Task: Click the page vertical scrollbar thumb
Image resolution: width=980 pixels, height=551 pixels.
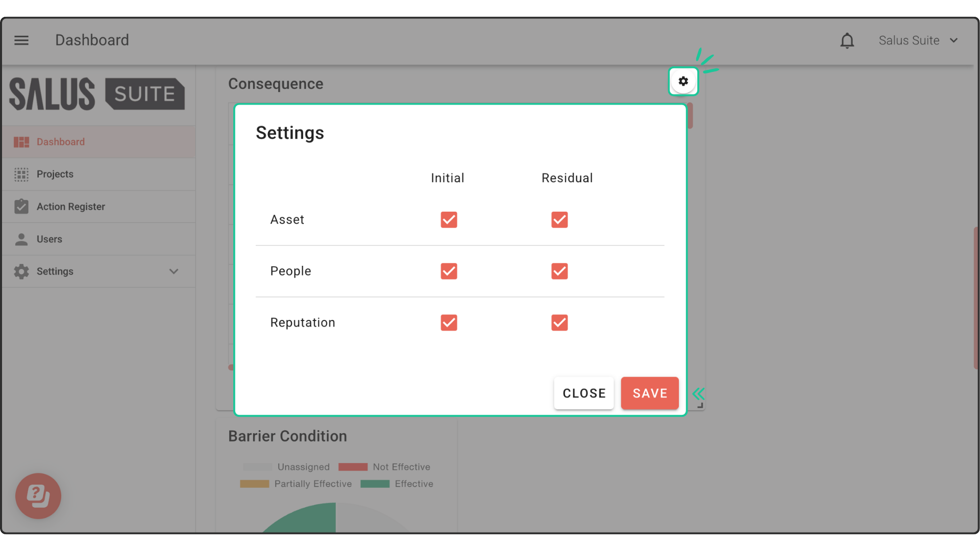Action: tap(975, 298)
